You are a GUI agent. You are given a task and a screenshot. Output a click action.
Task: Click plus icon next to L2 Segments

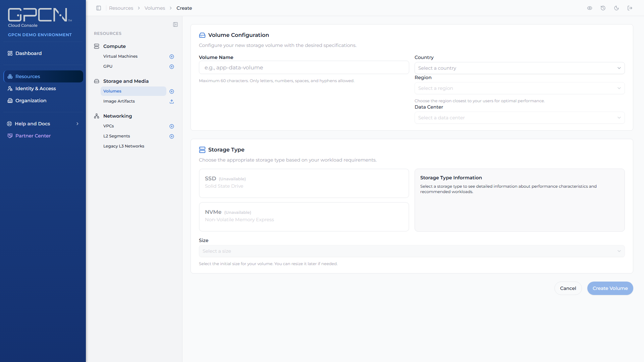(172, 136)
